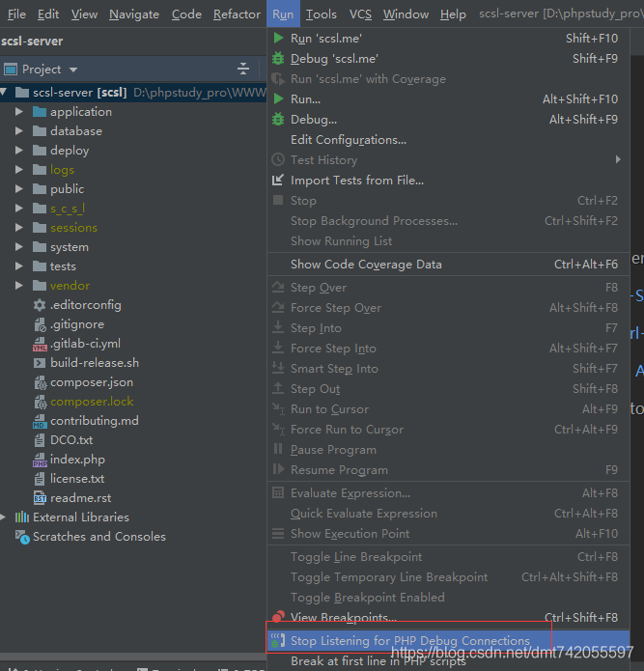Open the View menu
This screenshot has width=644, height=671.
pyautogui.click(x=84, y=14)
